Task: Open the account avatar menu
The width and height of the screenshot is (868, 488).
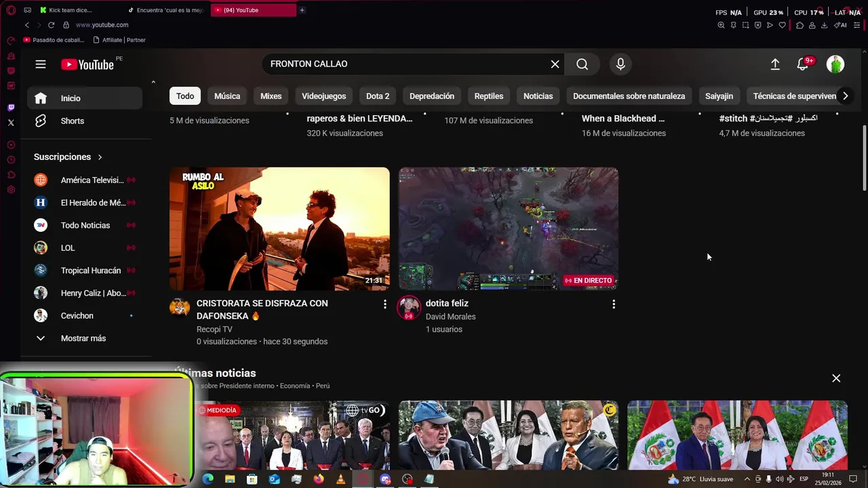Action: point(835,64)
